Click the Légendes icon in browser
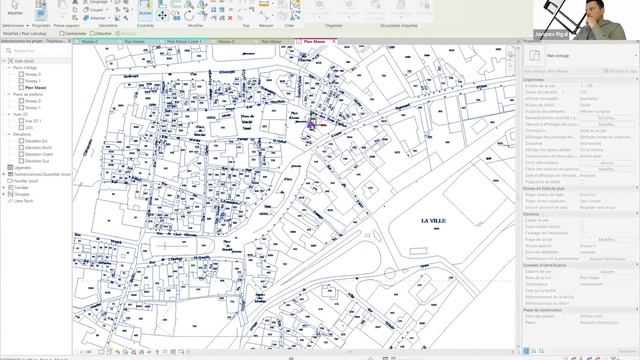 point(11,167)
